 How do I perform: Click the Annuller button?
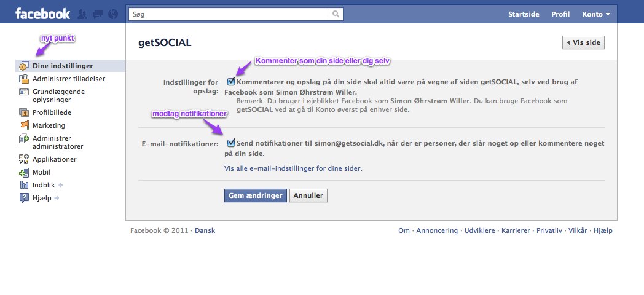(308, 195)
